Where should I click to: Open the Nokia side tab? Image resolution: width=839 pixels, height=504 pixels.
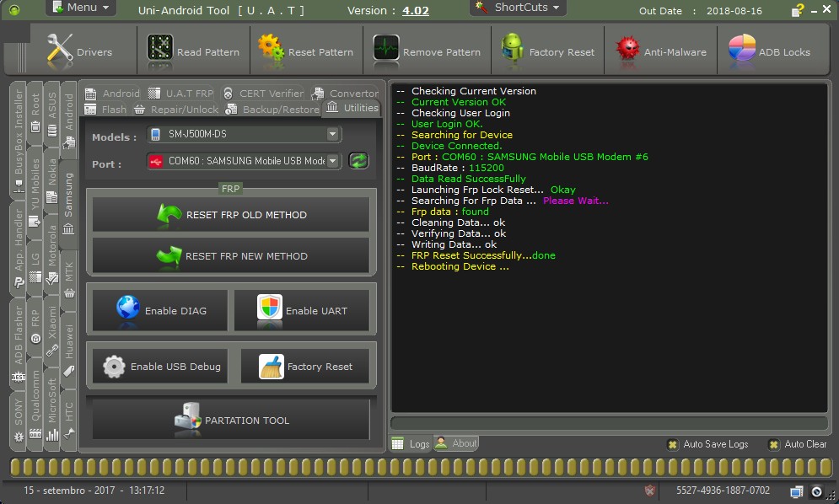tap(52, 181)
